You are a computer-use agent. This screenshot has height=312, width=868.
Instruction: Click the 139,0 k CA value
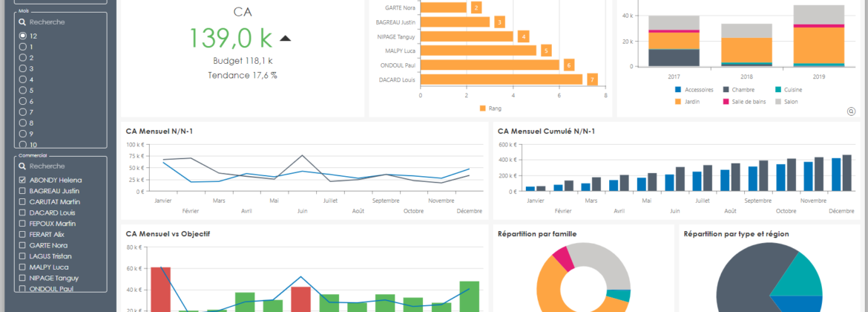tap(231, 38)
